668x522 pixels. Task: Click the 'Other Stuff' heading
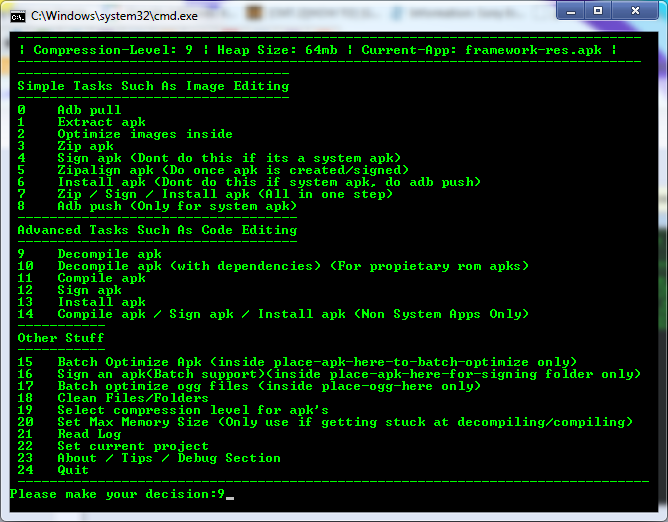(61, 338)
